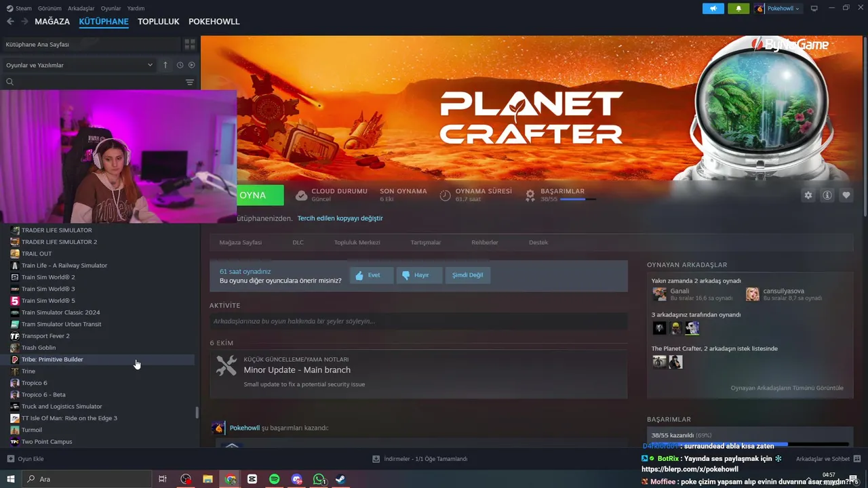Select Two Point Campus game

[x=98, y=441]
